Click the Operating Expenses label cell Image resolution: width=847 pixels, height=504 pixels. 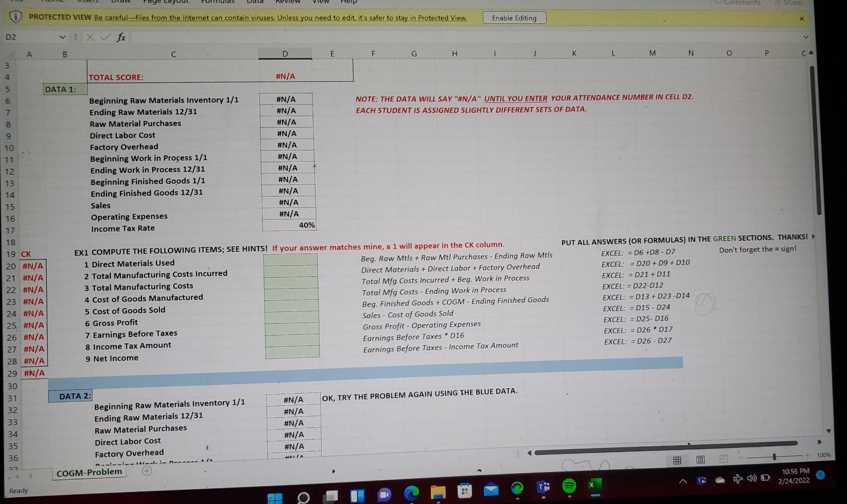coord(129,217)
